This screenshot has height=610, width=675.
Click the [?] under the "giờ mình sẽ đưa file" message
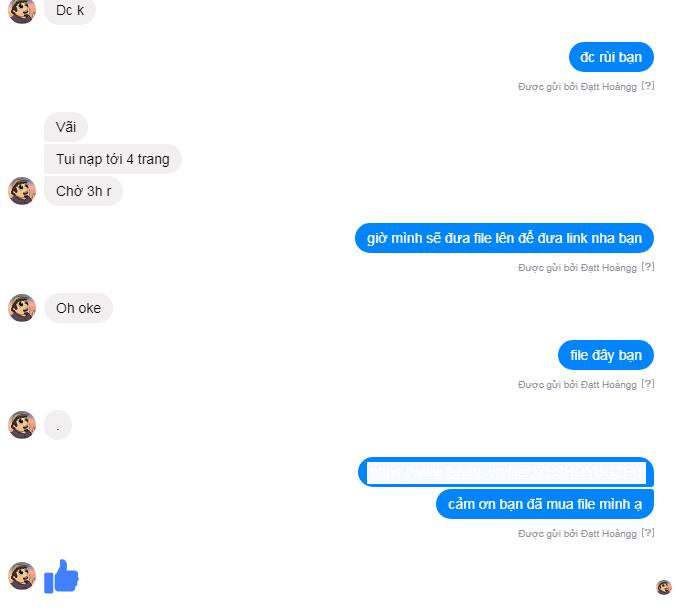648,267
